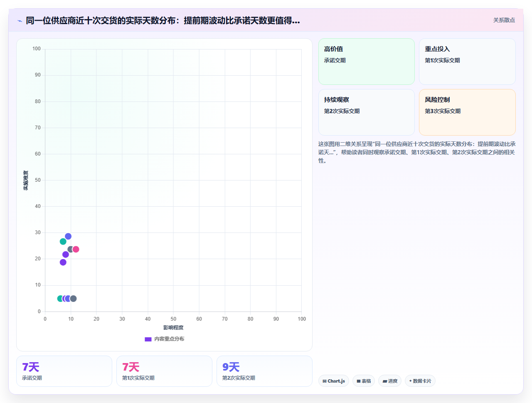Click the 50 tick on the x-axis
This screenshot has height=403, width=532.
coord(173,319)
